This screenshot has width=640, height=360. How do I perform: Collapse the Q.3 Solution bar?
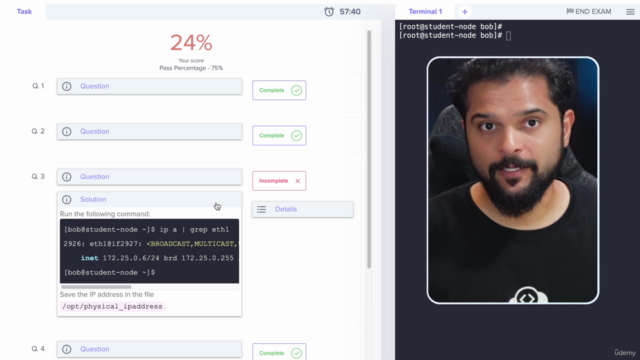tap(149, 200)
